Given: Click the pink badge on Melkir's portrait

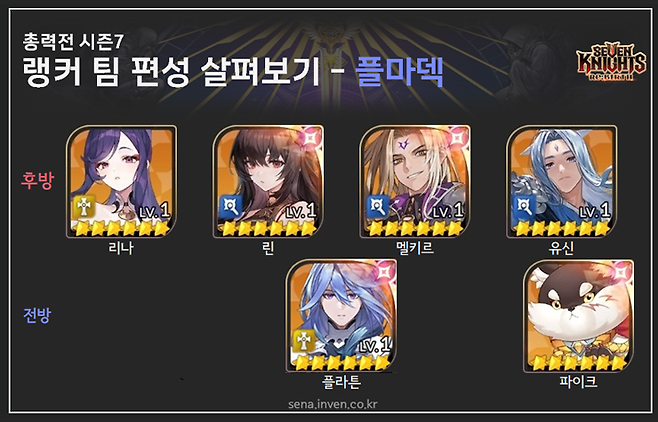Looking at the screenshot, I should 458,137.
